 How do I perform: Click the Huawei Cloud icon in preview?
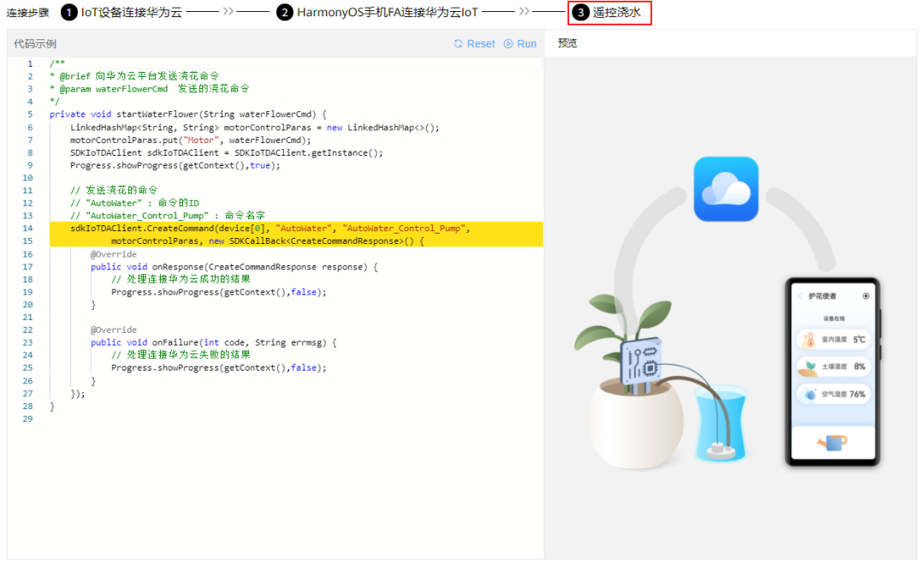(x=726, y=189)
